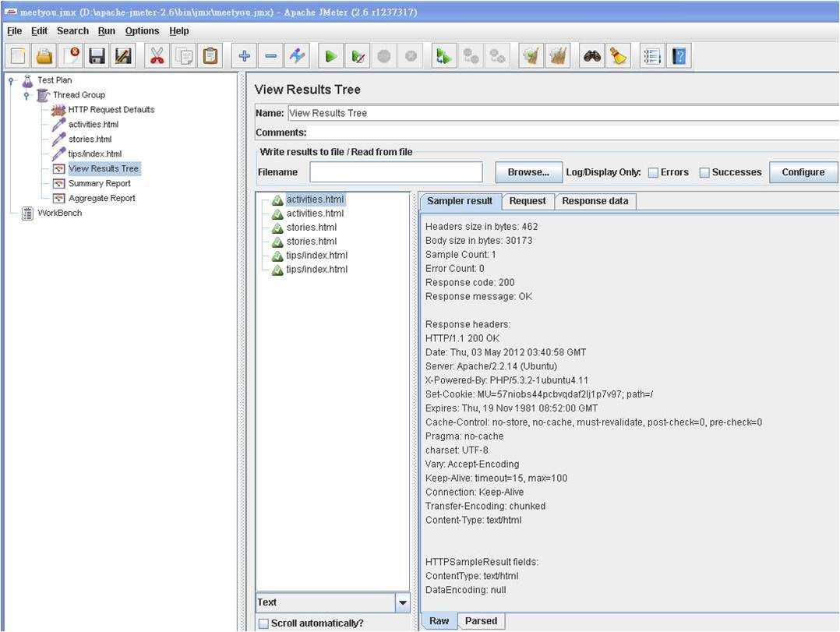The width and height of the screenshot is (840, 632).
Task: Select View Results Tree listener in the tree
Action: tap(104, 168)
